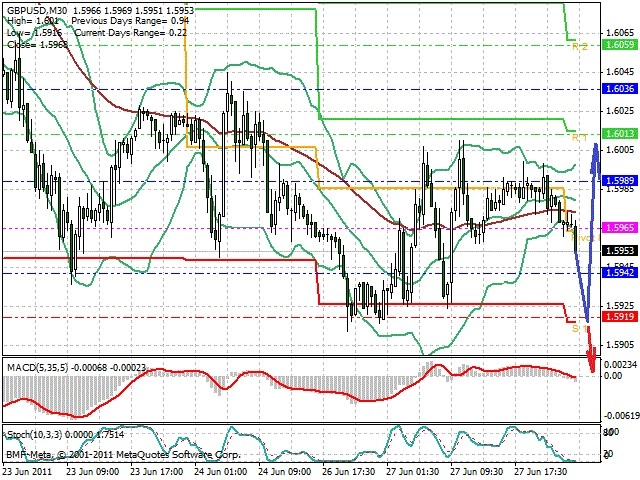The image size is (640, 480).
Task: Click the blue 1.6036 price label
Action: [x=620, y=89]
